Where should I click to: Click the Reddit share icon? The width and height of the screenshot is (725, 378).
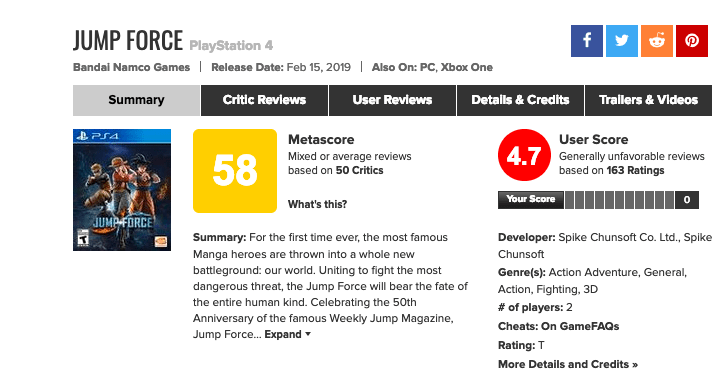pos(657,41)
